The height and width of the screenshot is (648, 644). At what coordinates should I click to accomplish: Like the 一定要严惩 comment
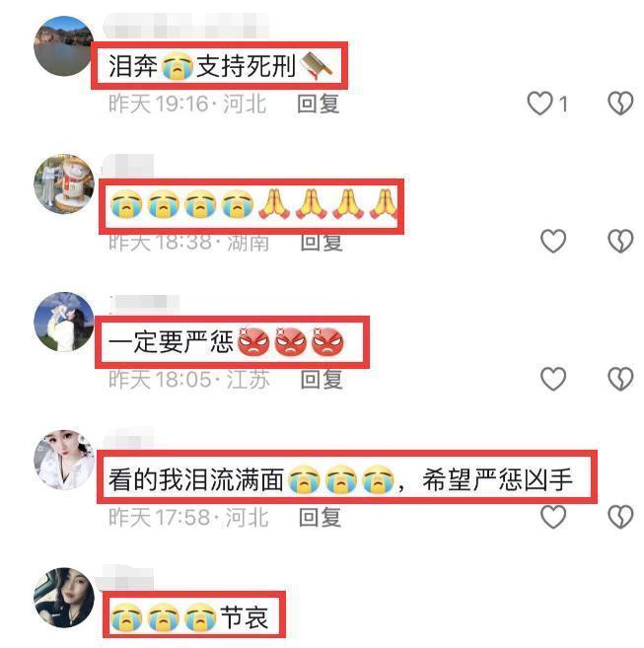coord(553,379)
